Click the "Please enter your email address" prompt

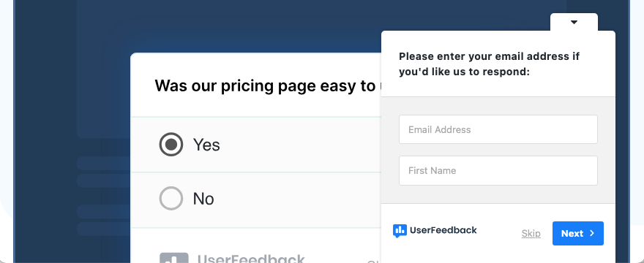(489, 64)
